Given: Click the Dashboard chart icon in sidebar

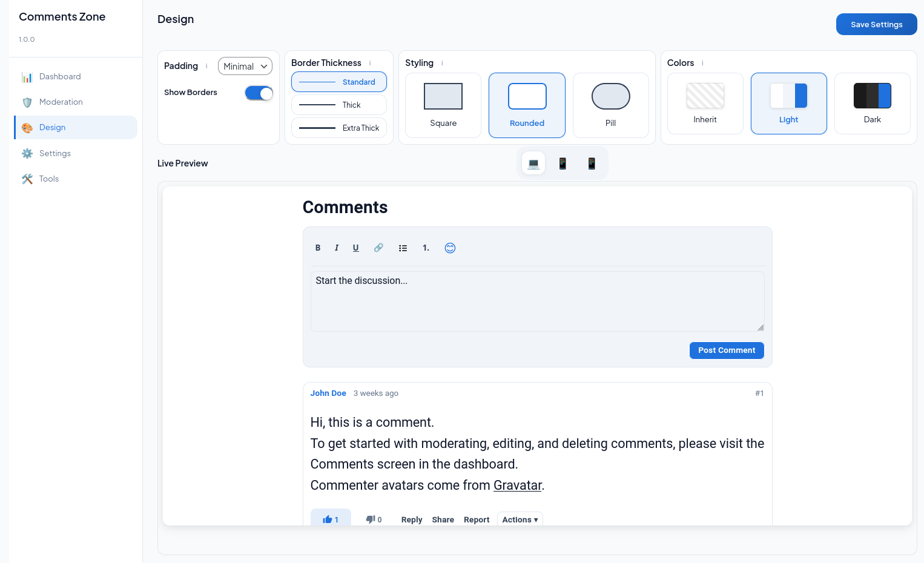Looking at the screenshot, I should point(27,77).
